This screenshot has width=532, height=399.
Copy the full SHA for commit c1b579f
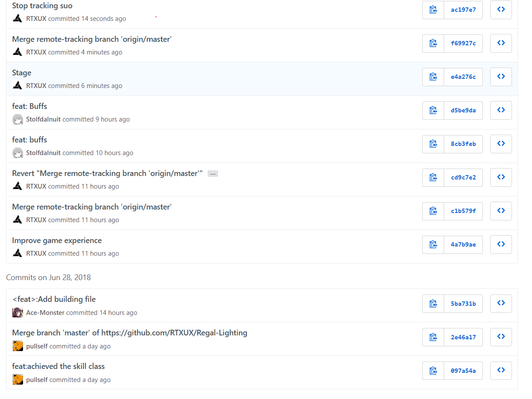coord(433,211)
